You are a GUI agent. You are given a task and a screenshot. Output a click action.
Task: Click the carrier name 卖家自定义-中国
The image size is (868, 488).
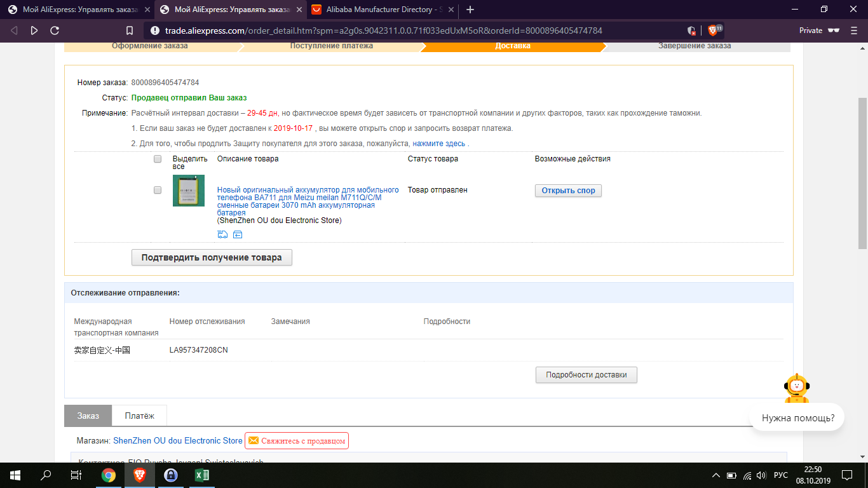(102, 350)
